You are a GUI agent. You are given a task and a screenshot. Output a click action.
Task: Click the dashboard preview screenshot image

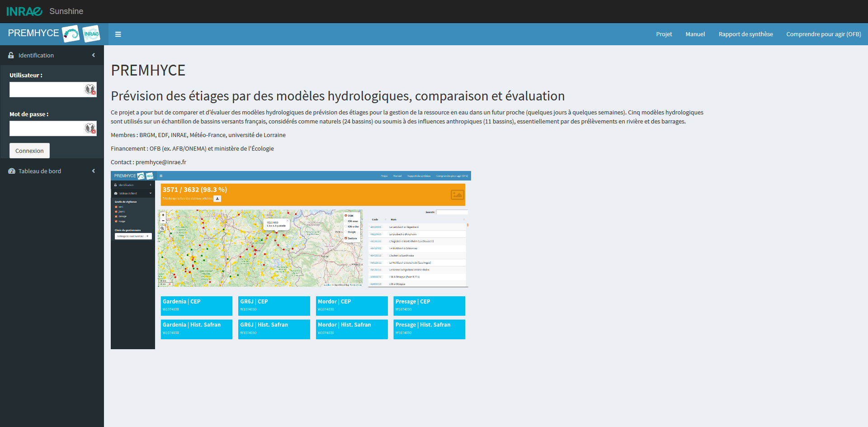coord(291,260)
